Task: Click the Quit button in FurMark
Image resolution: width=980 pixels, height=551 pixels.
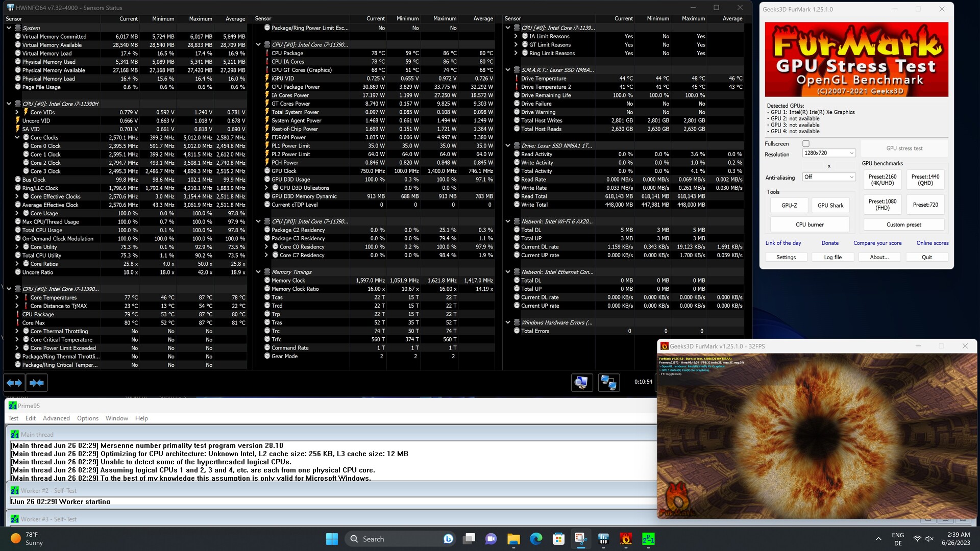Action: point(926,258)
